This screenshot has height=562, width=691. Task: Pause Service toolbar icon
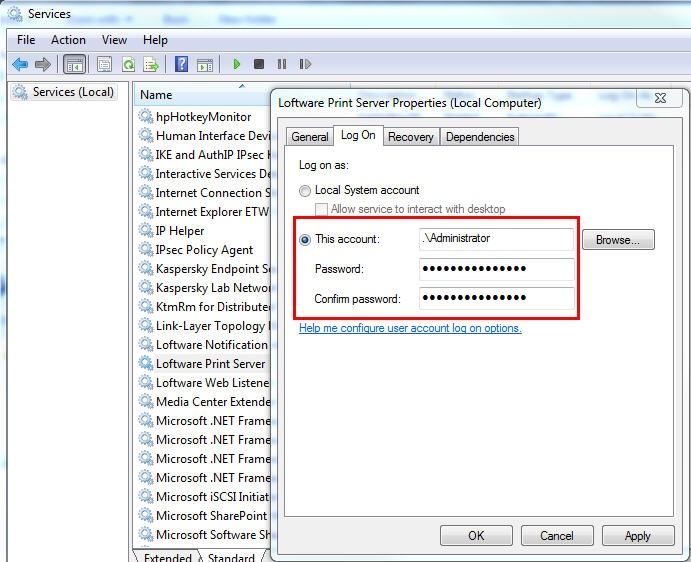(x=282, y=64)
